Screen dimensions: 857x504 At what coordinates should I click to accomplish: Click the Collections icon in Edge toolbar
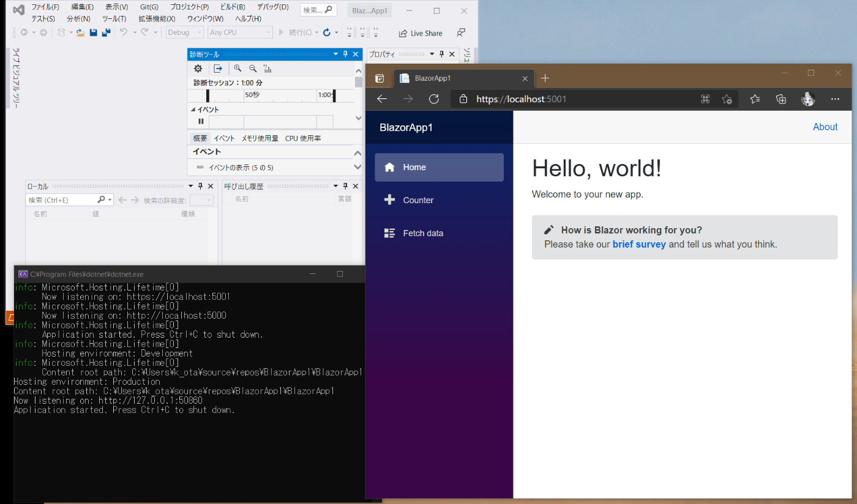point(780,98)
